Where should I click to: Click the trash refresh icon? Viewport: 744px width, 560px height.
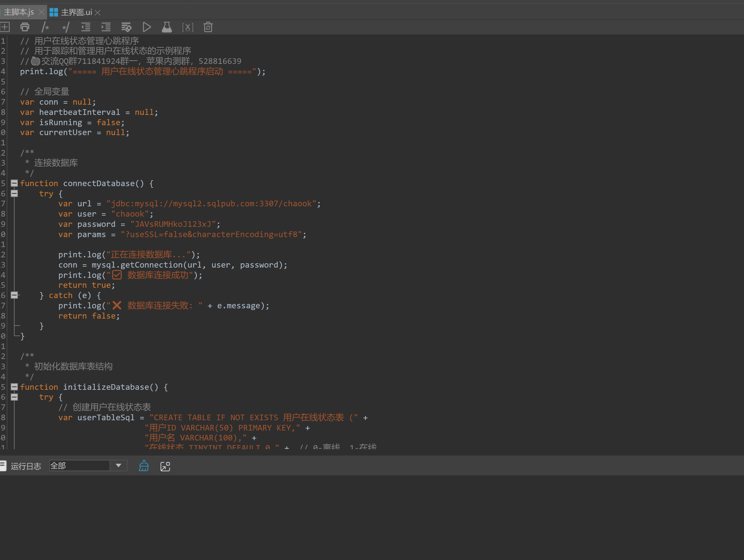coord(208,27)
